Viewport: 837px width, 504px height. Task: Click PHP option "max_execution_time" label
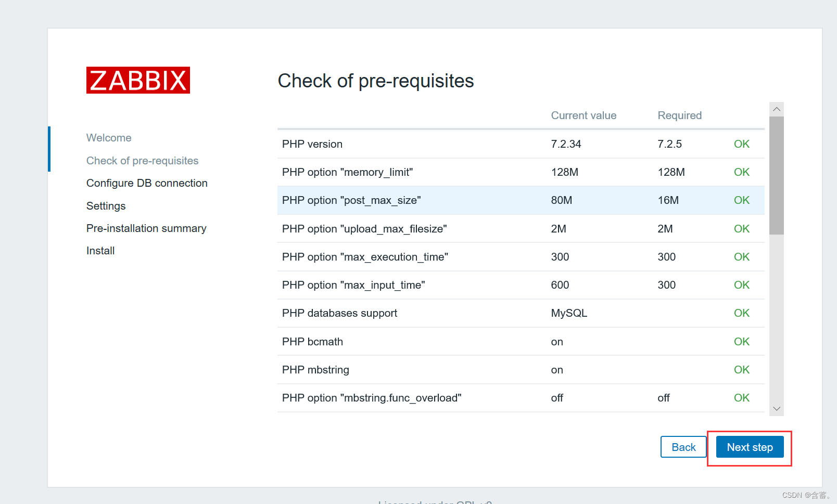(x=365, y=257)
